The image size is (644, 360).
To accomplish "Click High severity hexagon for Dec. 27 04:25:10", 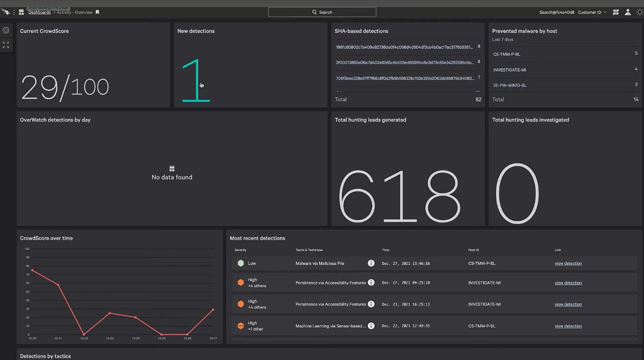I will tap(241, 283).
